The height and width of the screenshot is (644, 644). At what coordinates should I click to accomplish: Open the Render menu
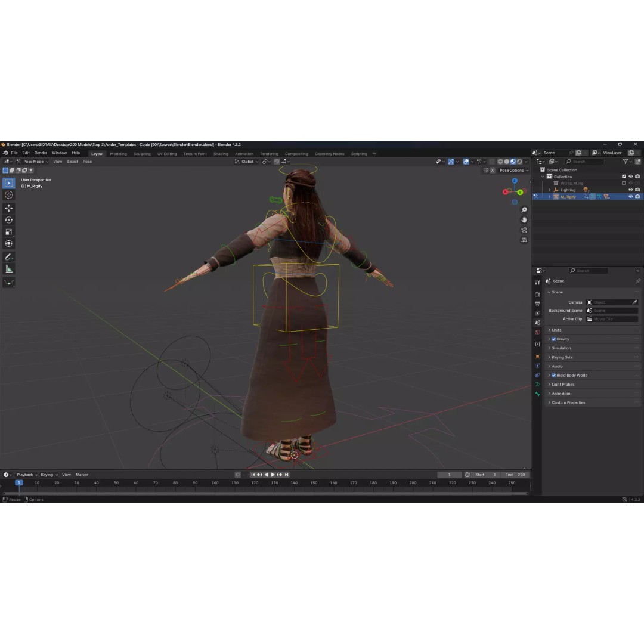click(41, 153)
